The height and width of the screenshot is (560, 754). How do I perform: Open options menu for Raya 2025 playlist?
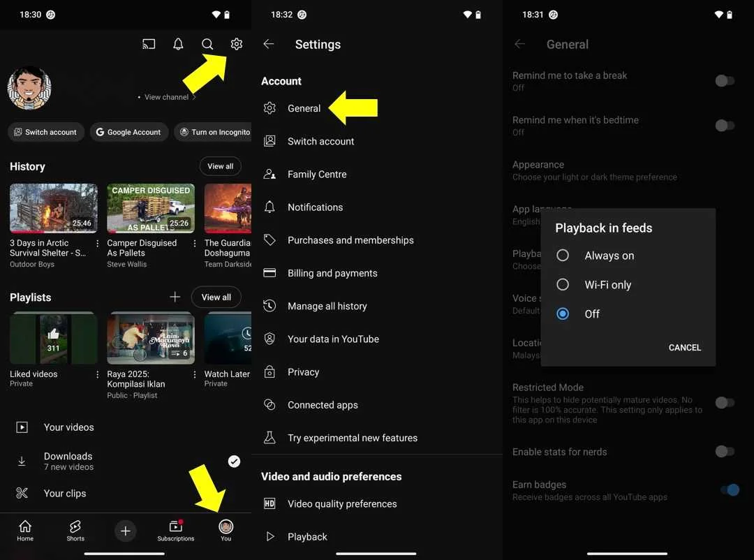click(x=195, y=374)
